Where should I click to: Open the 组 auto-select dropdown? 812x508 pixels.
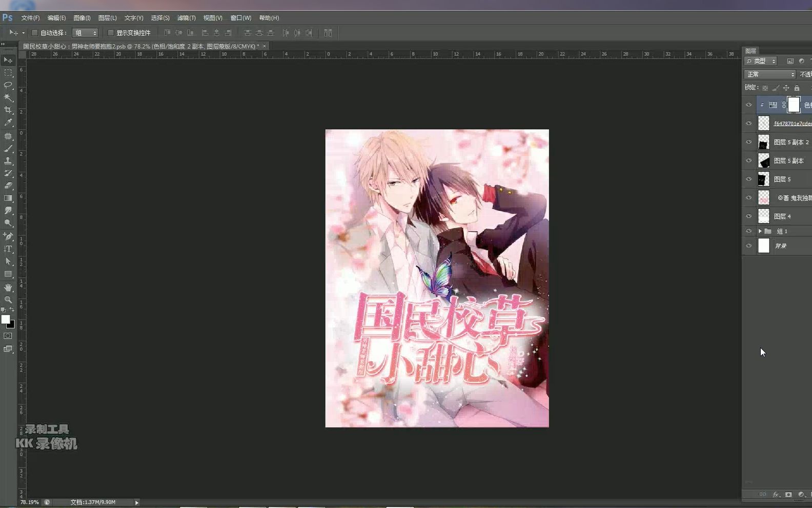85,33
